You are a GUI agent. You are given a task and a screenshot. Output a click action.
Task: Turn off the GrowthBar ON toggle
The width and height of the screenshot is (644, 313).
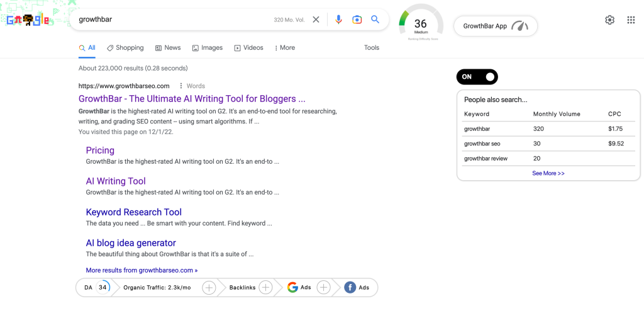(x=477, y=76)
